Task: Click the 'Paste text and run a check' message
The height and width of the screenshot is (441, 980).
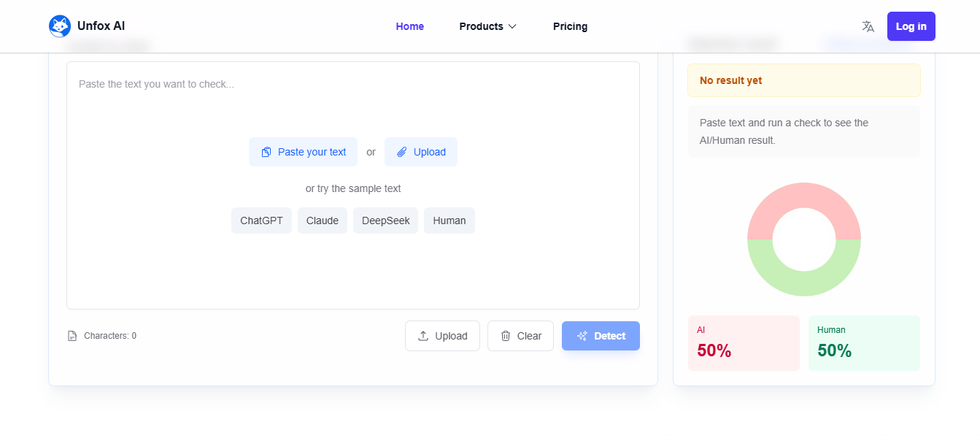Action: 804,131
